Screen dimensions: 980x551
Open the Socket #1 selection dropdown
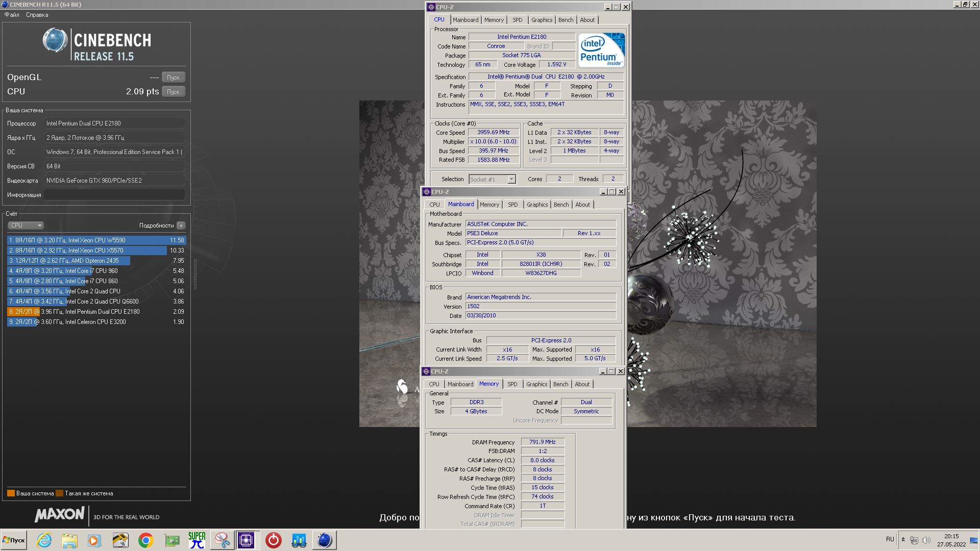[x=492, y=180]
